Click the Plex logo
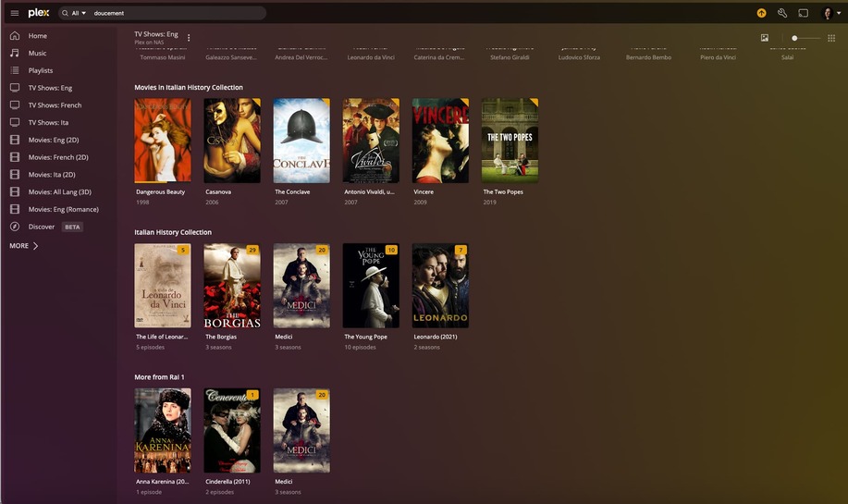 click(x=39, y=12)
